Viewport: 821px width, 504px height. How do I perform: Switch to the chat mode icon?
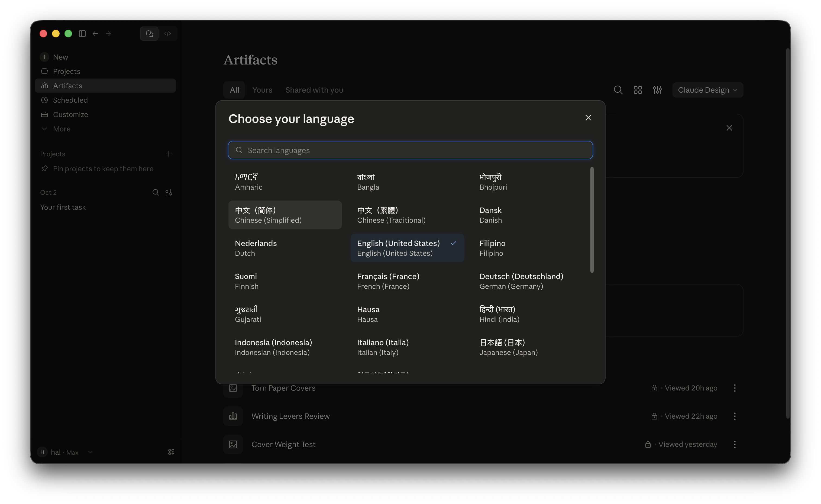pos(149,34)
